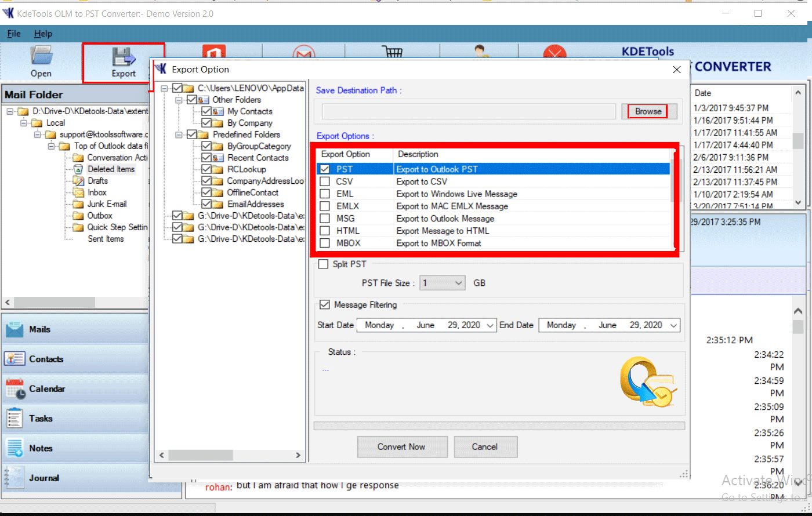Open the Mails panel icon
Image resolution: width=812 pixels, height=516 pixels.
pyautogui.click(x=14, y=329)
